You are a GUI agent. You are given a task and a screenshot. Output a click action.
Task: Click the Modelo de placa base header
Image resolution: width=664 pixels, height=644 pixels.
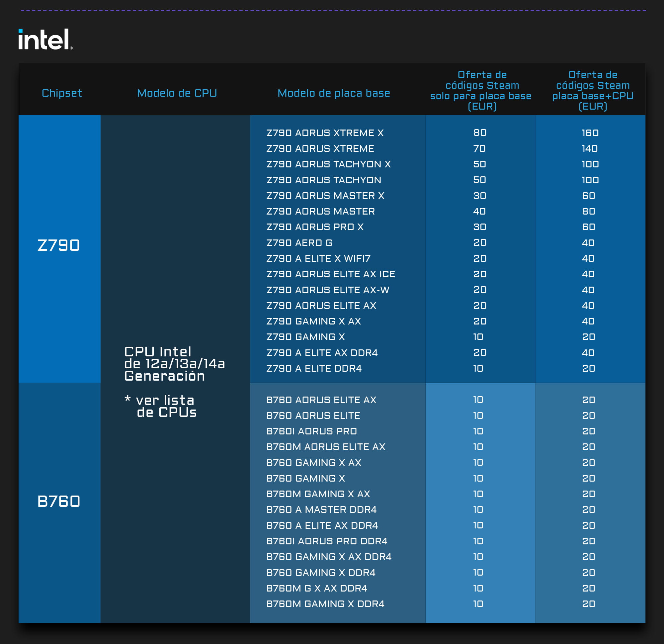[x=333, y=93]
